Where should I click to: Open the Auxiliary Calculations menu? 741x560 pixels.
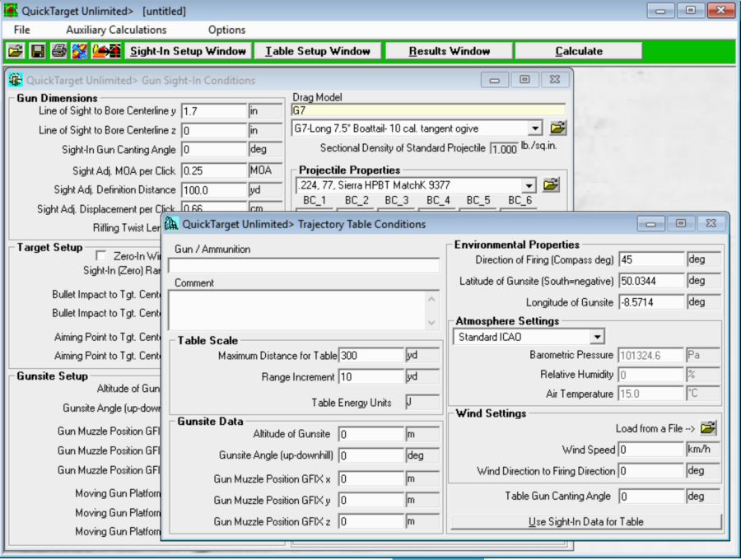pyautogui.click(x=116, y=30)
